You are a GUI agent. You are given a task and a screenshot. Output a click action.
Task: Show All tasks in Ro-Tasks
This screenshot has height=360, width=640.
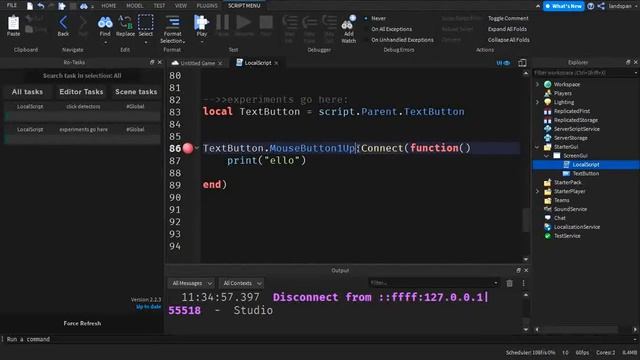[x=27, y=92]
